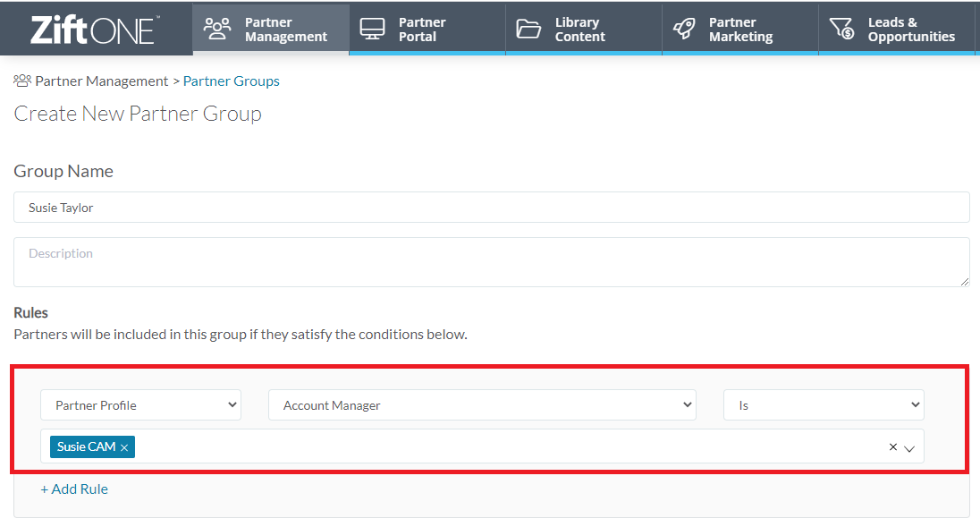This screenshot has height=527, width=980.
Task: Click the Add Rule link
Action: click(74, 489)
